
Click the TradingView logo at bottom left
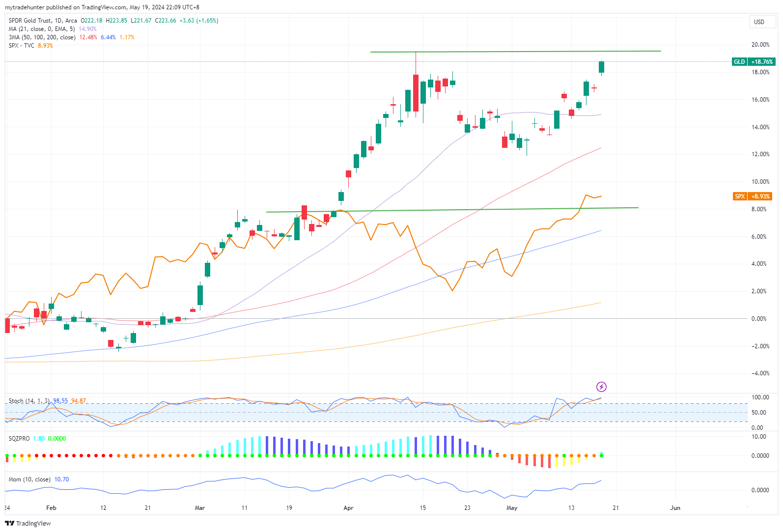coord(28,523)
